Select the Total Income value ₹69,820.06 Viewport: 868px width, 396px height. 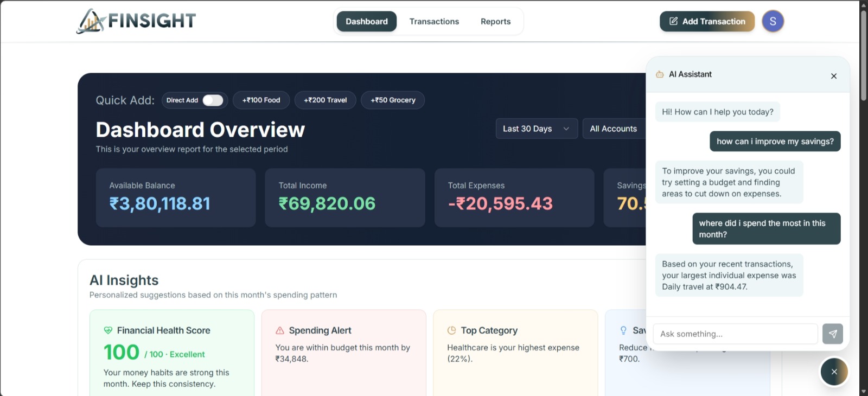click(x=327, y=203)
